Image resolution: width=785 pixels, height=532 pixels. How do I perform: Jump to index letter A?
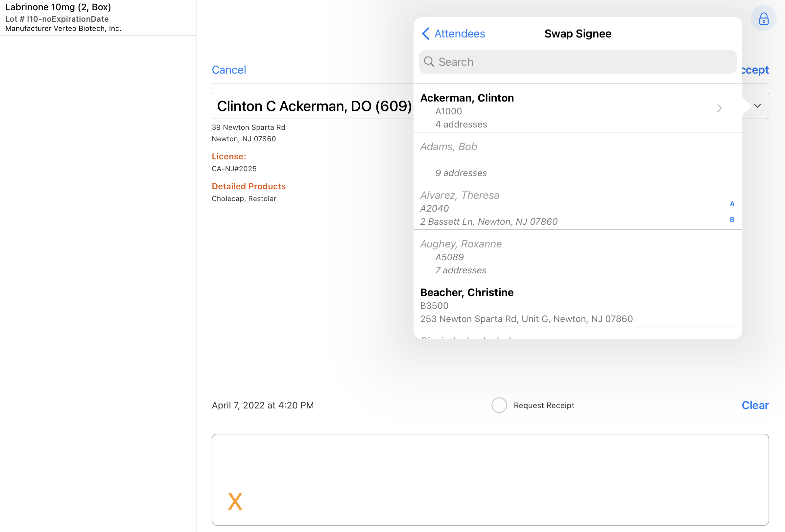732,204
